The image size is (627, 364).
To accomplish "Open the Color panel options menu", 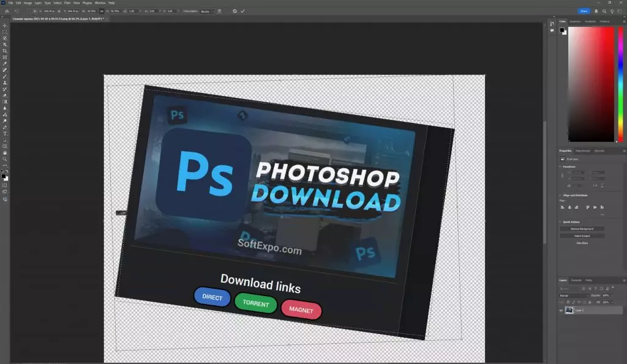I will 624,21.
